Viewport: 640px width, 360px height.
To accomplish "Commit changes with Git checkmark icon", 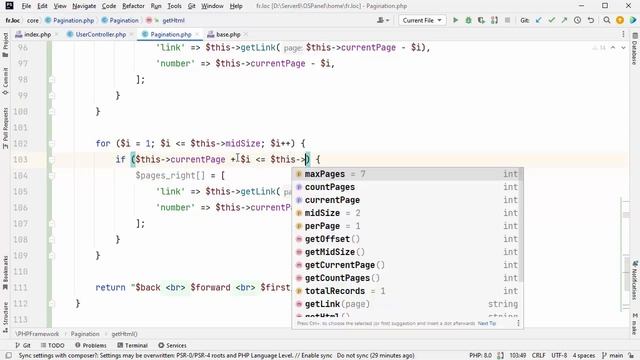I will (552, 20).
